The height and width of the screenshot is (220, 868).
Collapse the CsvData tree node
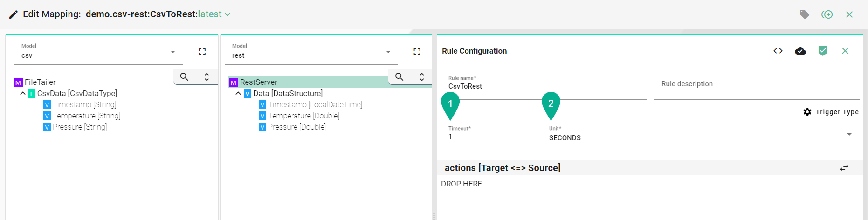[x=22, y=94]
